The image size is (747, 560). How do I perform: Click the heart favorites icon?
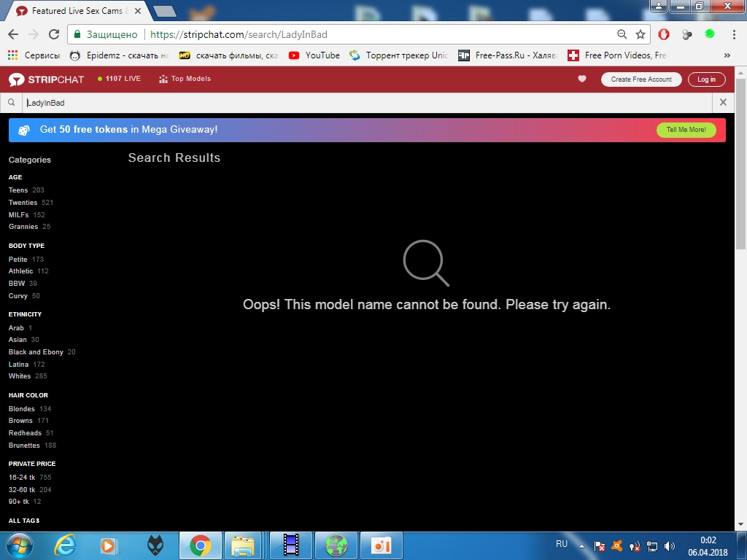(x=582, y=79)
